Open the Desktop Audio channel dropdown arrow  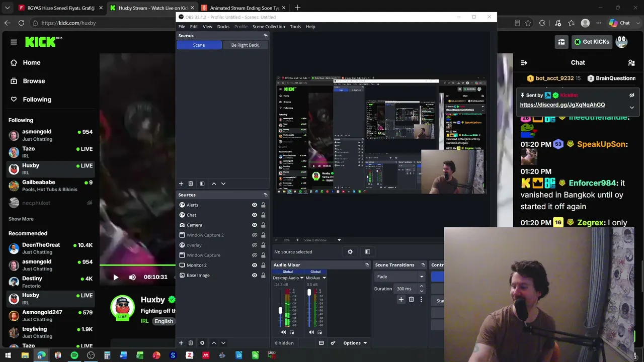301,278
